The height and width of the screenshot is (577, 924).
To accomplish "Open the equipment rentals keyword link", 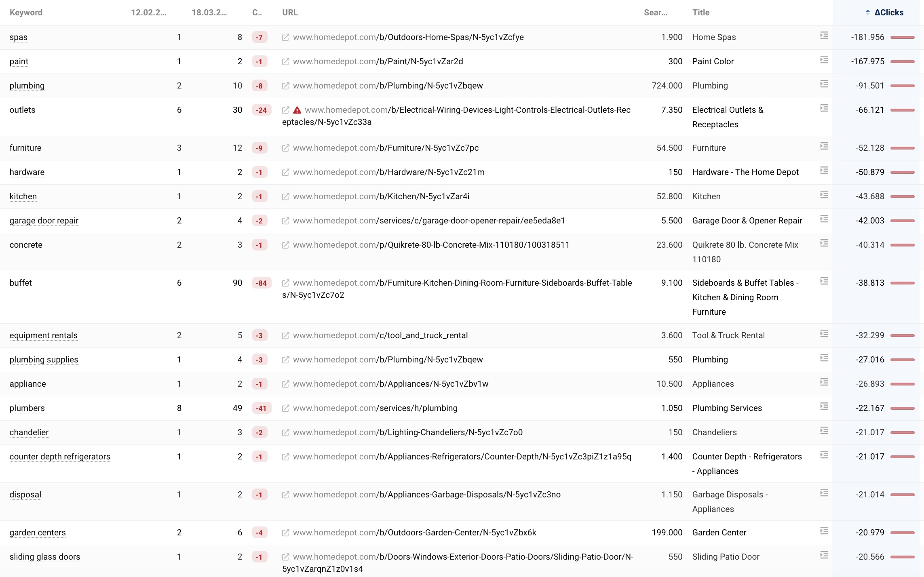I will [x=43, y=335].
